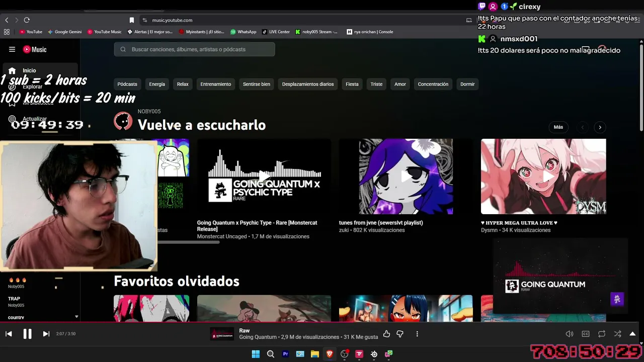
Task: Select the Energía mood chip
Action: [157, 84]
